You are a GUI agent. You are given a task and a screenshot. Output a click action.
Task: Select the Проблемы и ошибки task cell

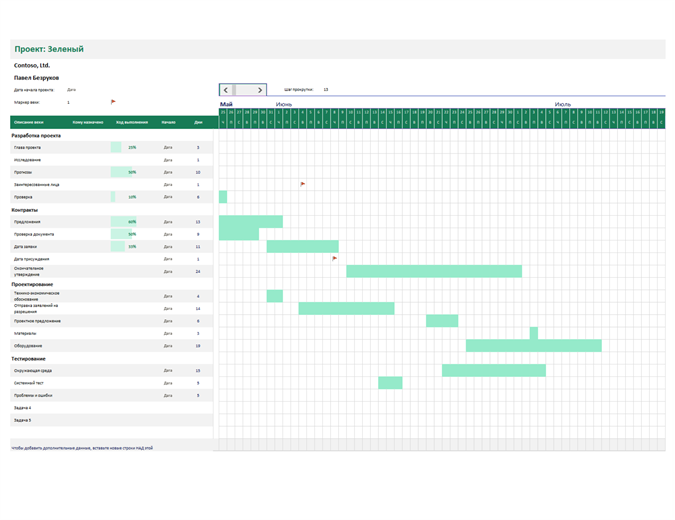pos(33,396)
